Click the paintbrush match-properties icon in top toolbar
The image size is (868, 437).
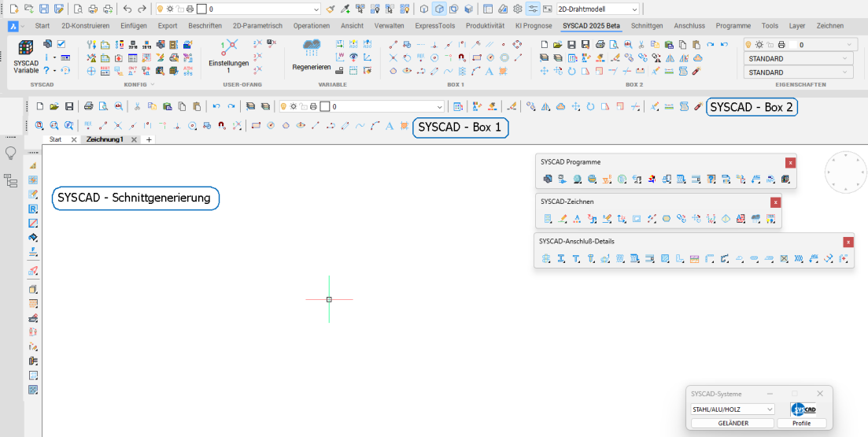click(x=331, y=9)
